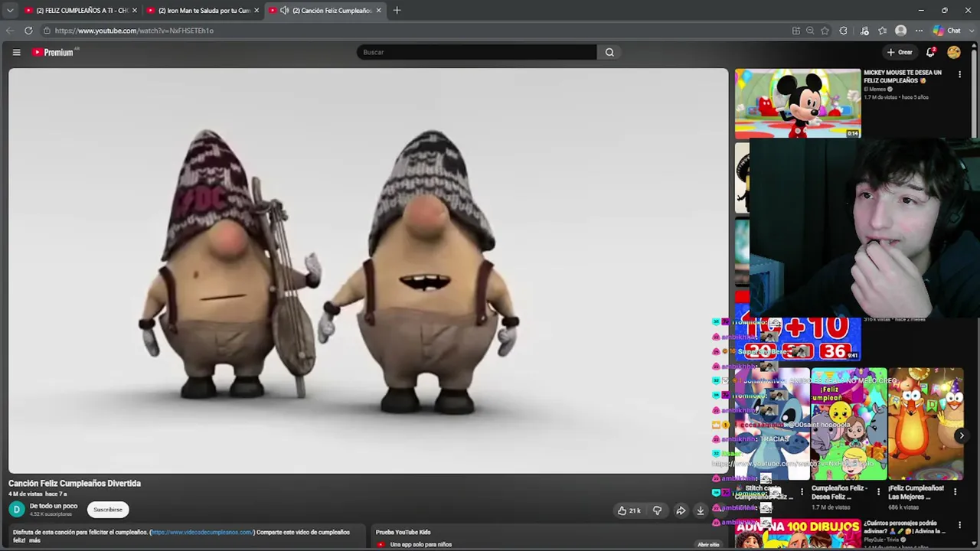Image resolution: width=980 pixels, height=551 pixels.
Task: Open Cumpleaños Feliz - Desea Feliz short title
Action: coord(840,492)
